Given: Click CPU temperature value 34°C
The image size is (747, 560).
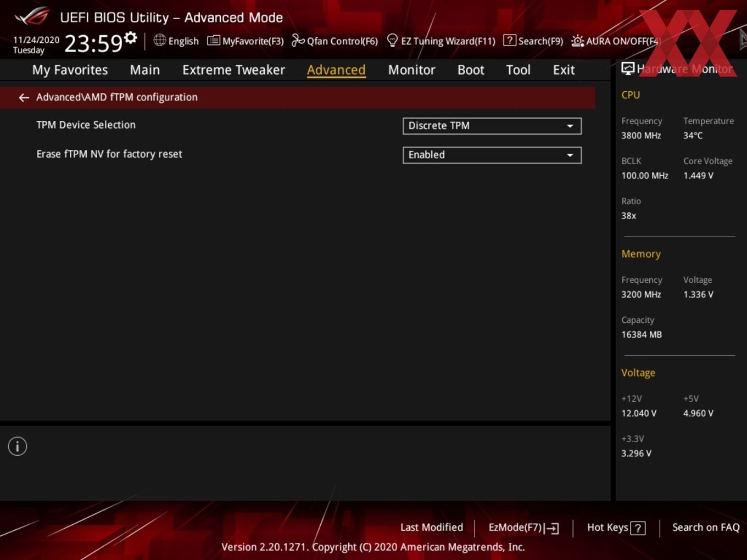Looking at the screenshot, I should pyautogui.click(x=693, y=136).
